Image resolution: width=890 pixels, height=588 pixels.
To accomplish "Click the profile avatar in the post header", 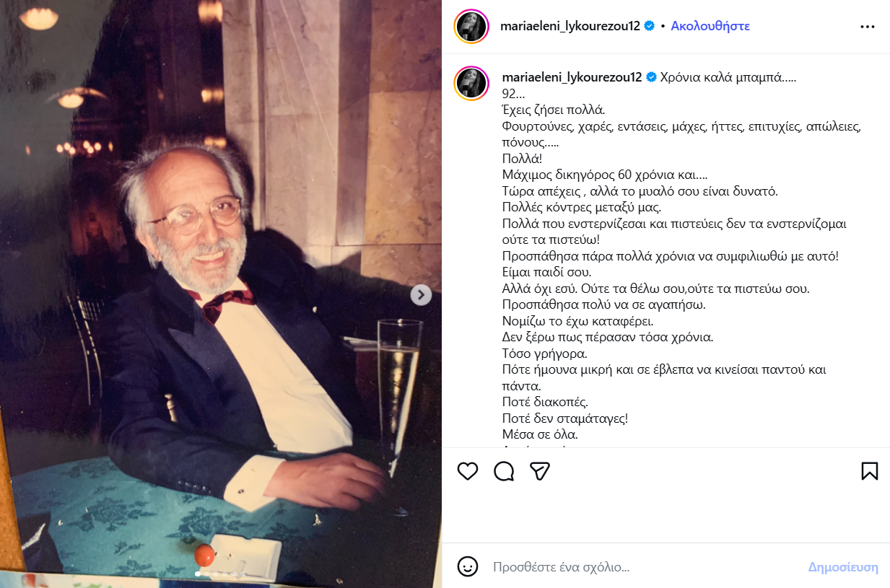I will coord(471,27).
